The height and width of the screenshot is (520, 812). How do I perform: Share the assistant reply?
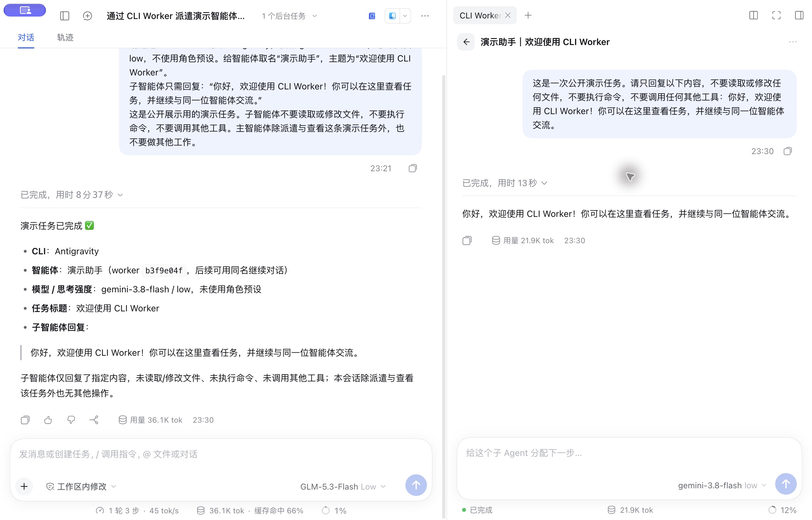(x=94, y=420)
